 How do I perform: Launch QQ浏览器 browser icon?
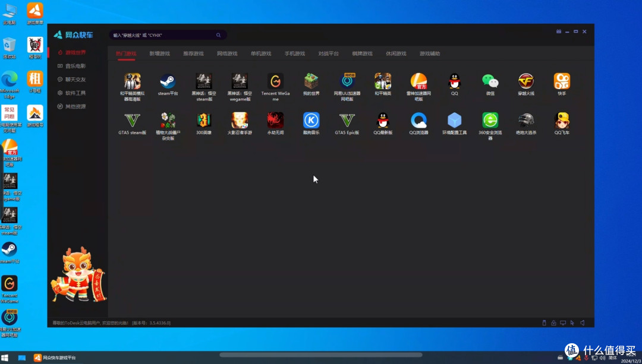click(418, 121)
